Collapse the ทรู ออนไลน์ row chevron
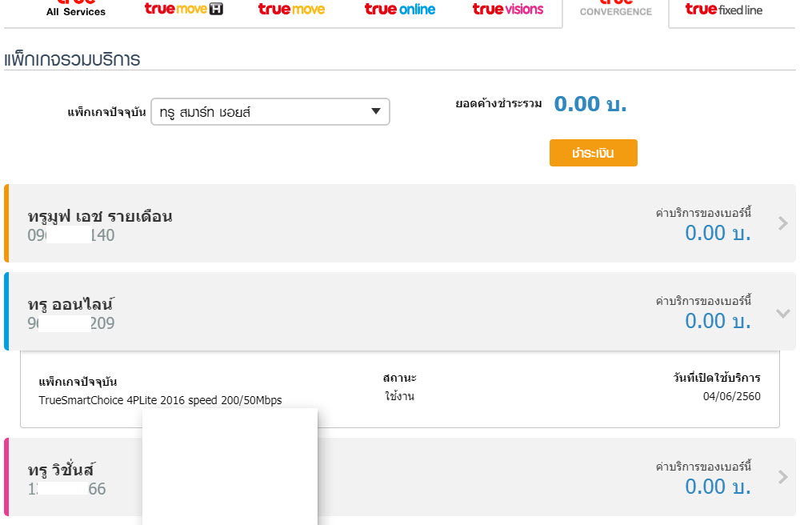Viewport: 812px width, 525px height. (783, 313)
